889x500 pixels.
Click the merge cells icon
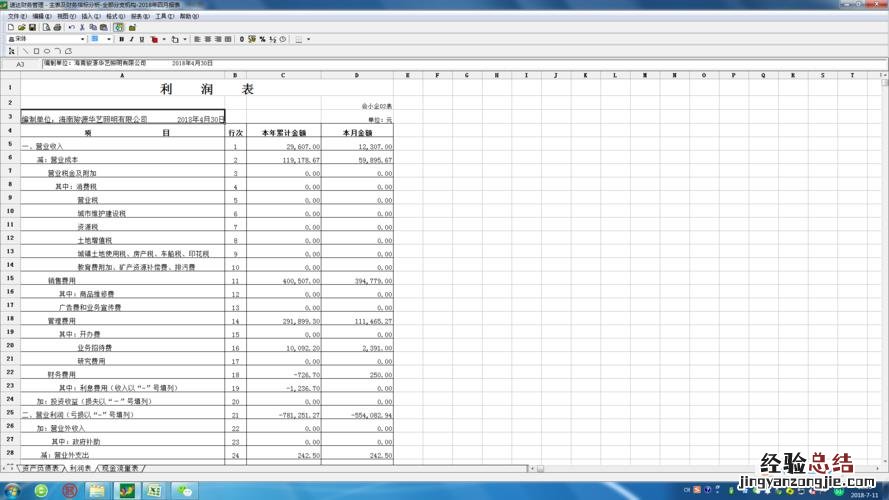pyautogui.click(x=228, y=39)
